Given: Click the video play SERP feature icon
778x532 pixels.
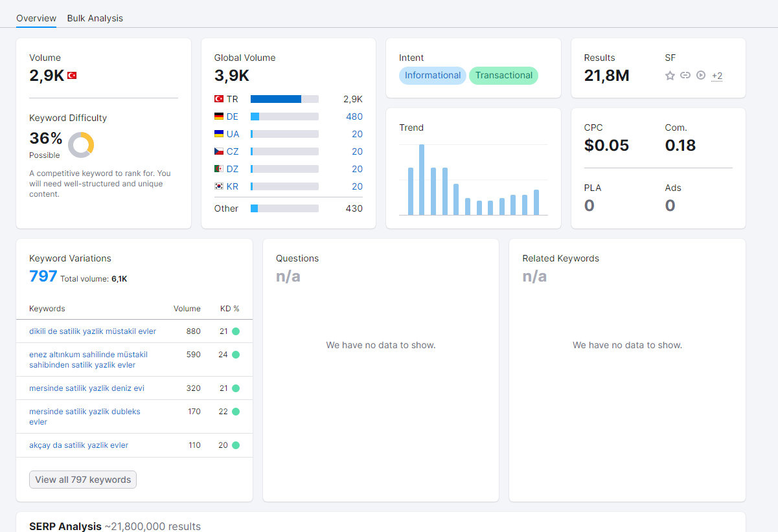Looking at the screenshot, I should click(701, 76).
